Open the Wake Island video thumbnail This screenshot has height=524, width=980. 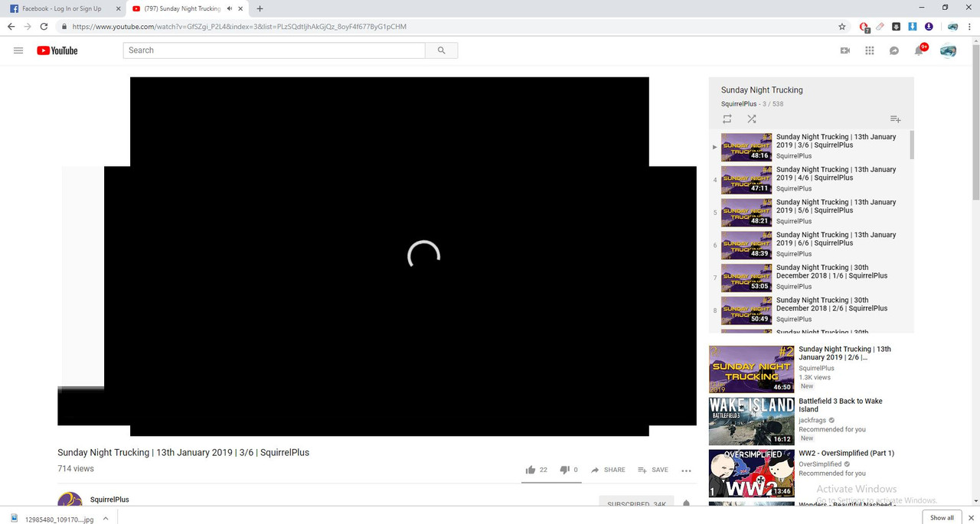click(x=751, y=421)
